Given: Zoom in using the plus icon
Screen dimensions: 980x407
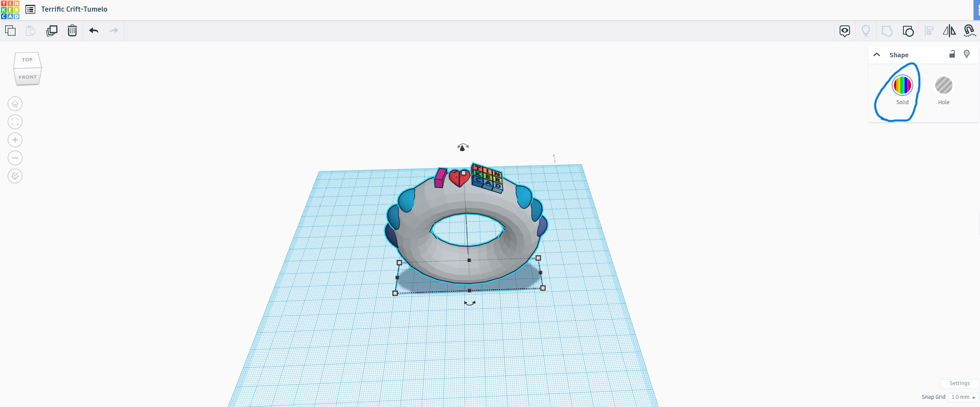Looking at the screenshot, I should (x=15, y=139).
